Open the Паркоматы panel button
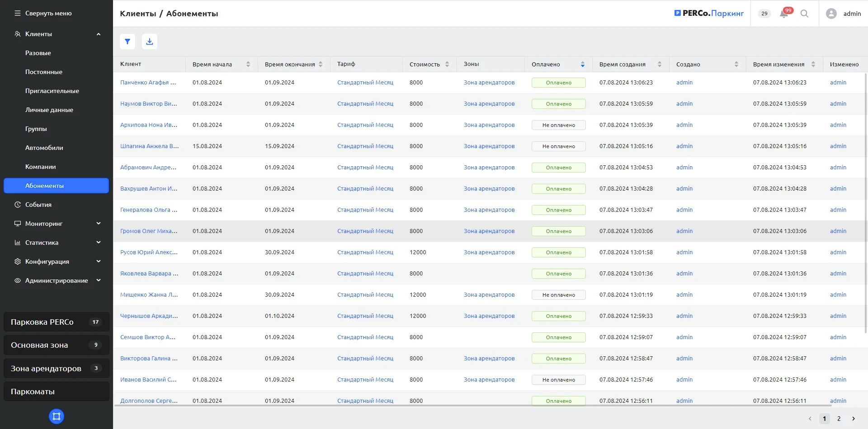Viewport: 868px width, 429px height. point(57,392)
